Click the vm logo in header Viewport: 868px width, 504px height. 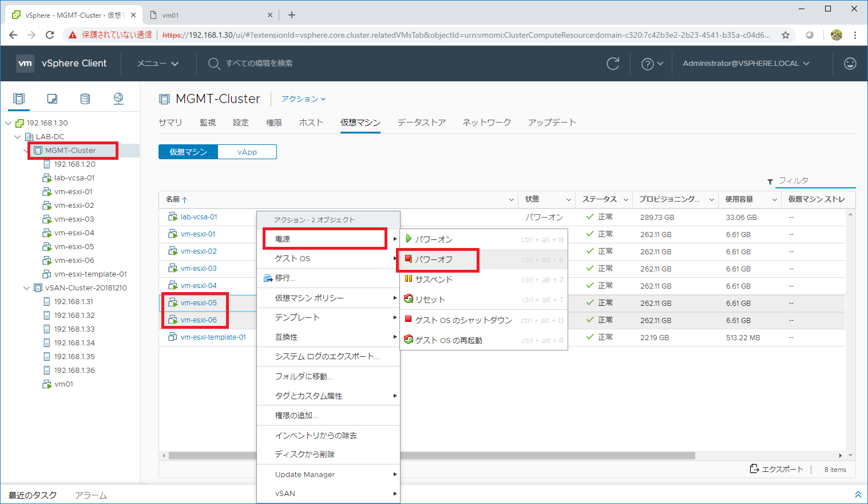[x=25, y=64]
